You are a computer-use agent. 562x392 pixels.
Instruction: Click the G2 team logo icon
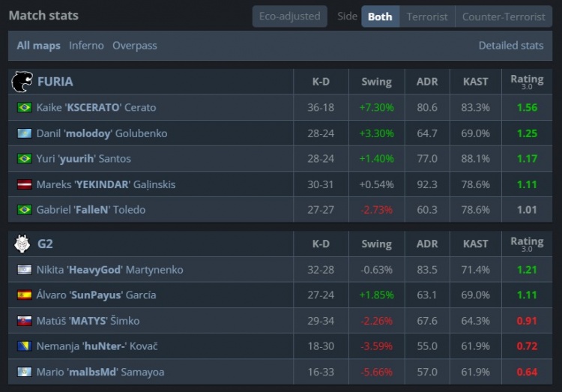tap(22, 244)
